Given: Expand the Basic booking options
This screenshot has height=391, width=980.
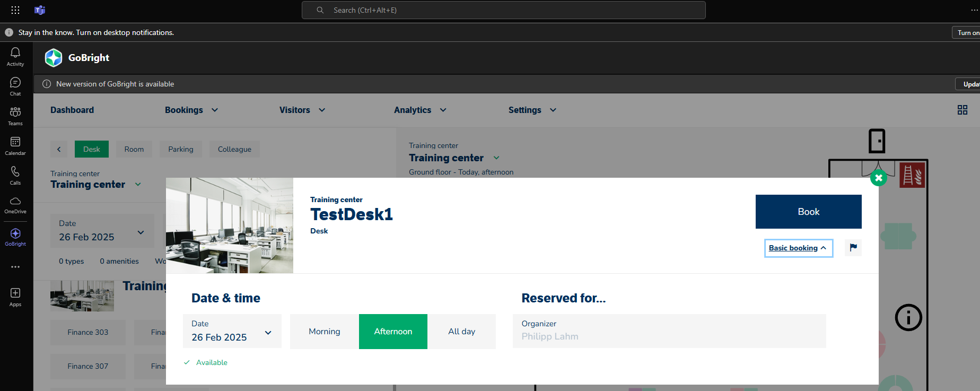Looking at the screenshot, I should coord(798,248).
